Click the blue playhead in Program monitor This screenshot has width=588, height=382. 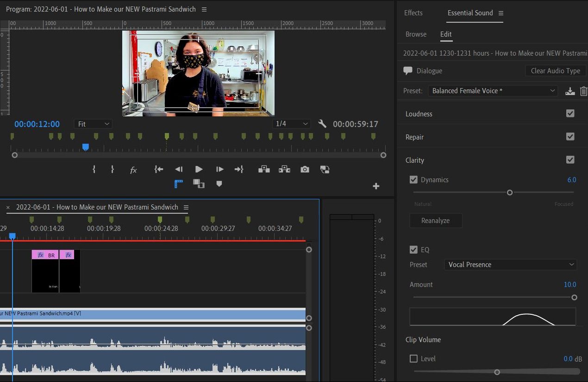[x=85, y=147]
